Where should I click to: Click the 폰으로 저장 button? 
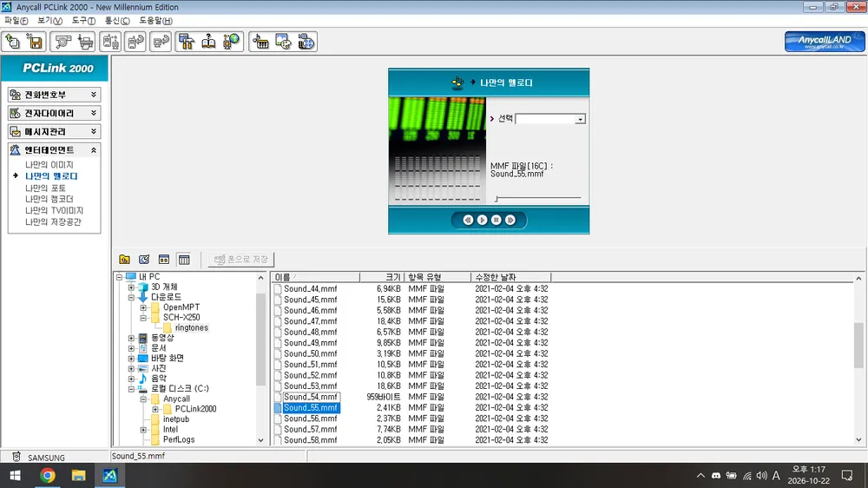(240, 260)
